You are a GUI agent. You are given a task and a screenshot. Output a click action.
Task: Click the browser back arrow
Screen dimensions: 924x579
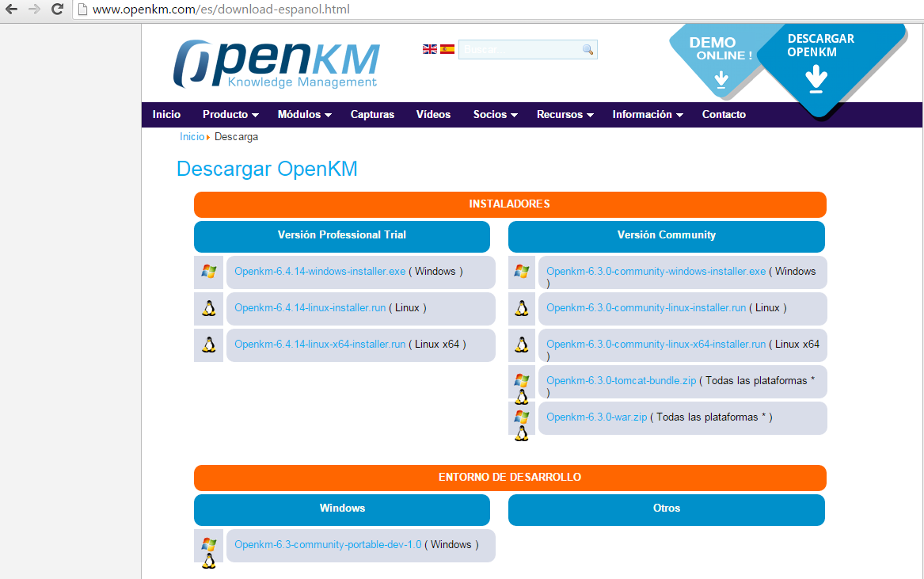pos(12,10)
